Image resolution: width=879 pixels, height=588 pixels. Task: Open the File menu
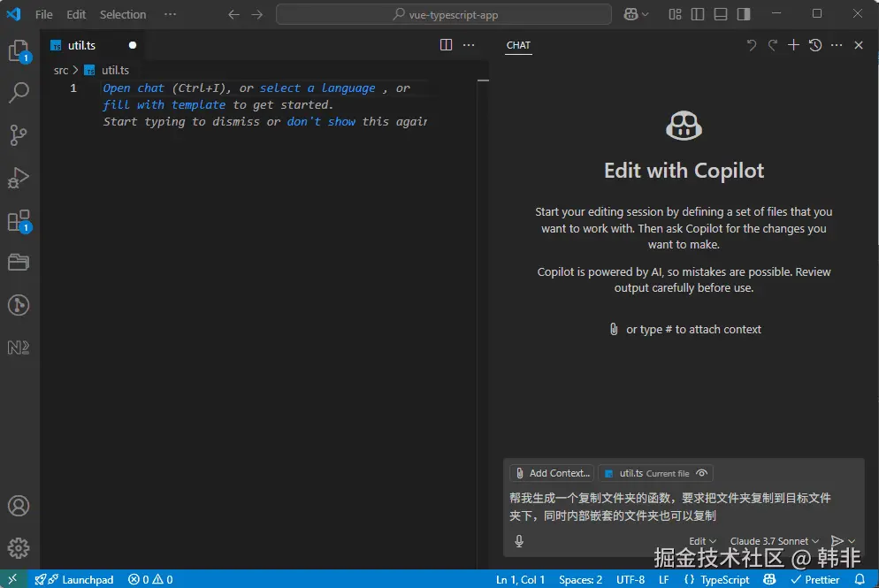tap(43, 14)
